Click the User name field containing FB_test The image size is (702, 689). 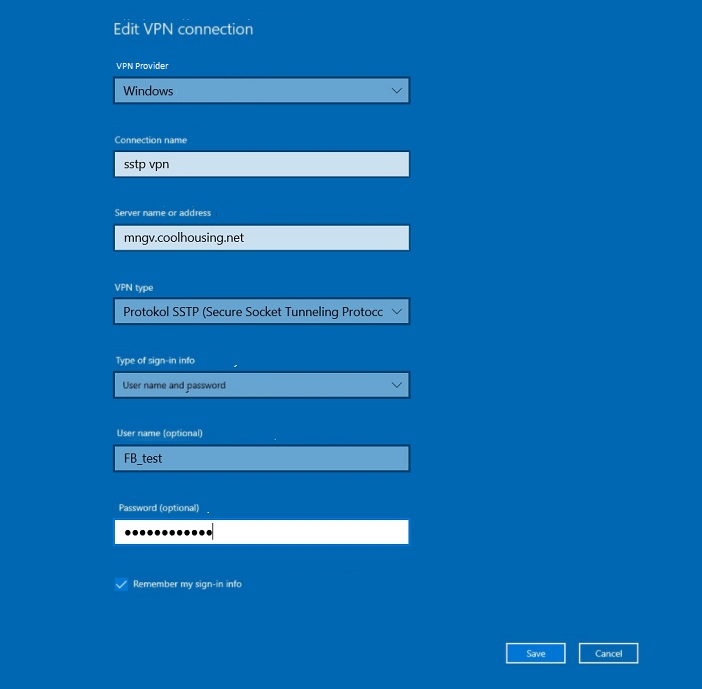(x=261, y=458)
